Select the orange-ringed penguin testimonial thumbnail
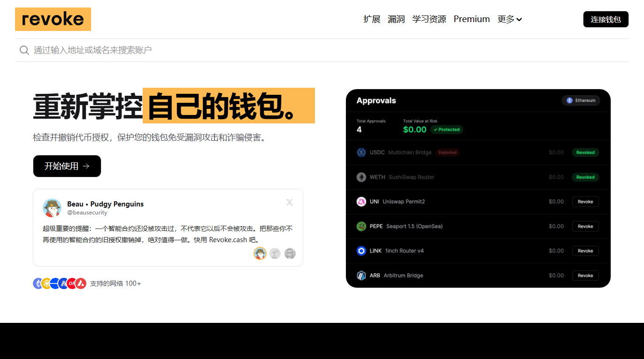Screen dimensions: 644x359 pos(260,253)
